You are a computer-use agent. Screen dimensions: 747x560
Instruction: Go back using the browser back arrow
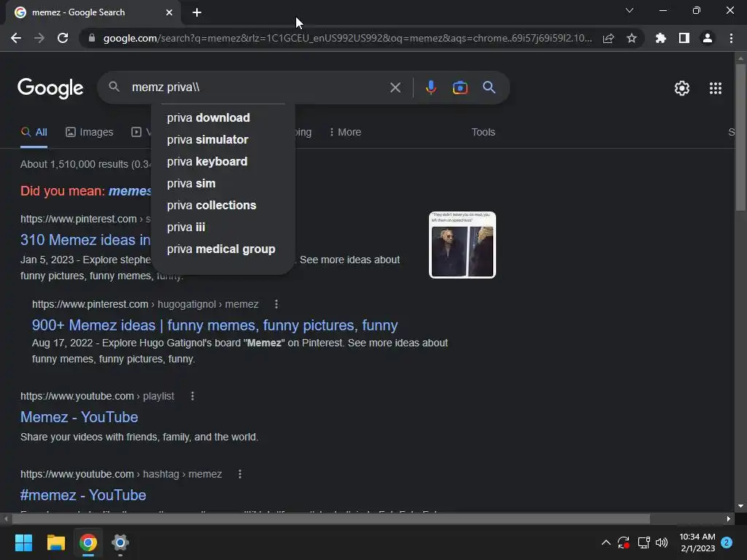click(16, 38)
